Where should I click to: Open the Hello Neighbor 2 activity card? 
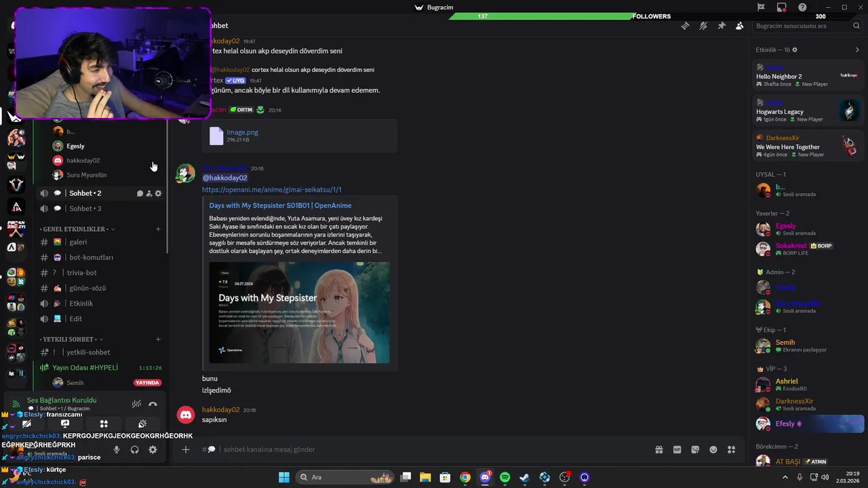pyautogui.click(x=808, y=75)
